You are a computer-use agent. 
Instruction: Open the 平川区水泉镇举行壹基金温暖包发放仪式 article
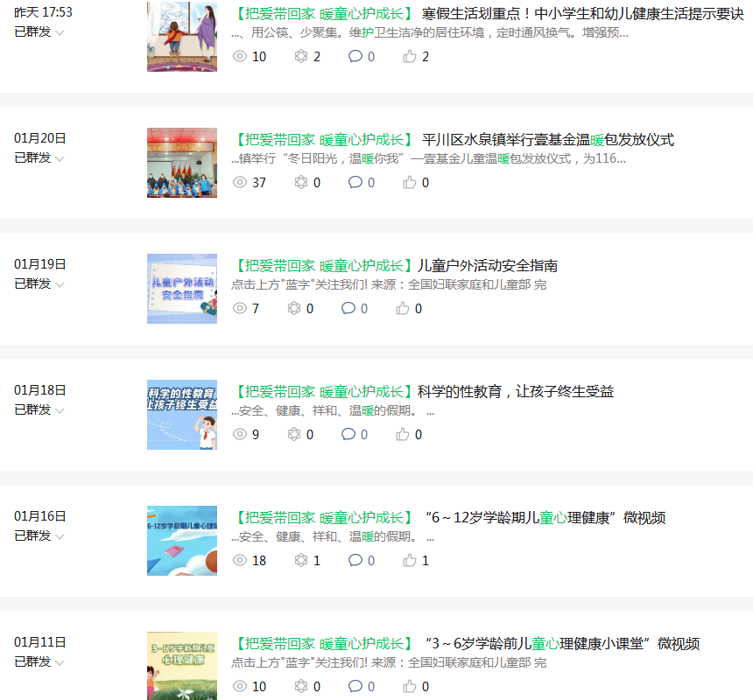click(547, 140)
